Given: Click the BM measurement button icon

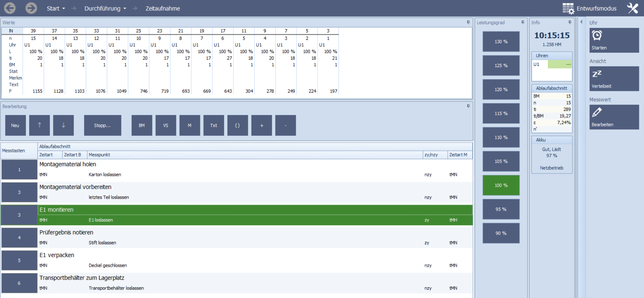Looking at the screenshot, I should pyautogui.click(x=142, y=125).
